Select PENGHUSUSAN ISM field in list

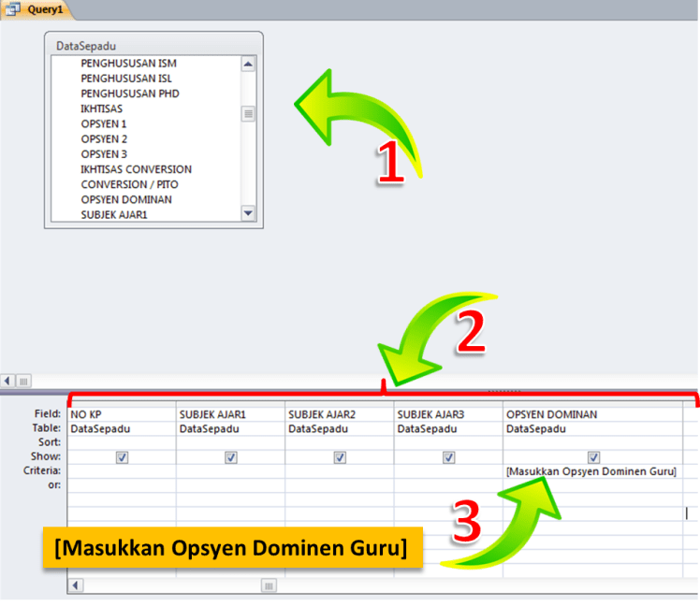[x=128, y=64]
